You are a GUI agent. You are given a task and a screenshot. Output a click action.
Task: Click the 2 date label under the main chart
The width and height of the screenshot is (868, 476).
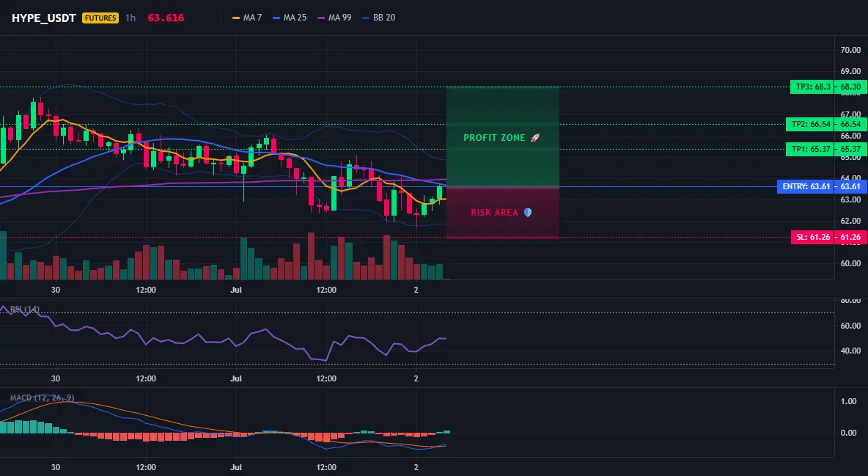tap(416, 290)
